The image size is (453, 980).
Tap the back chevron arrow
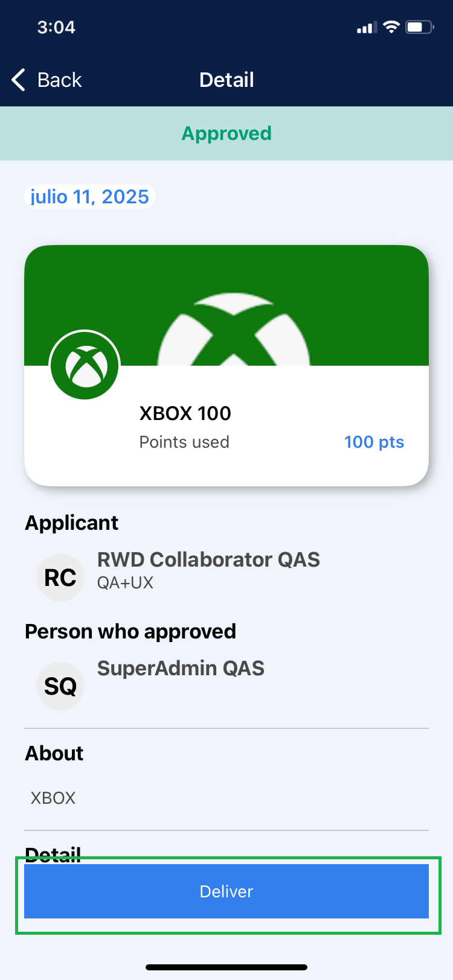click(x=19, y=80)
